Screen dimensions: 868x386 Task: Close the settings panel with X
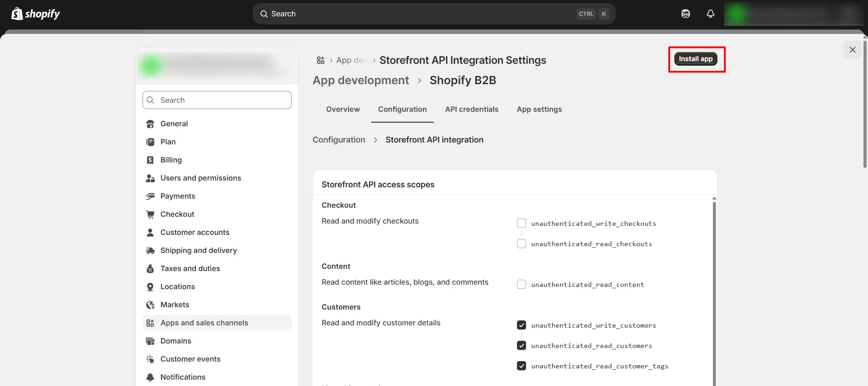852,50
